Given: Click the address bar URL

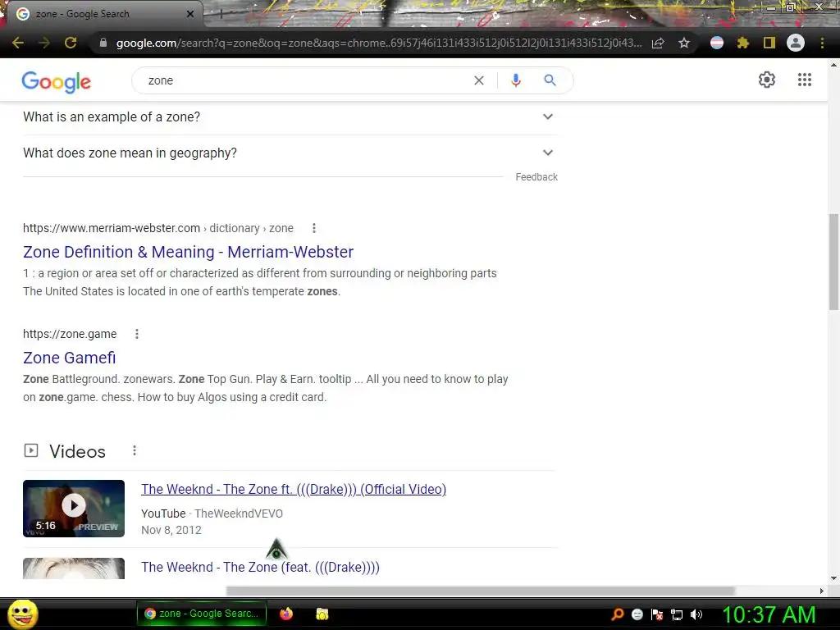Looking at the screenshot, I should [x=378, y=43].
